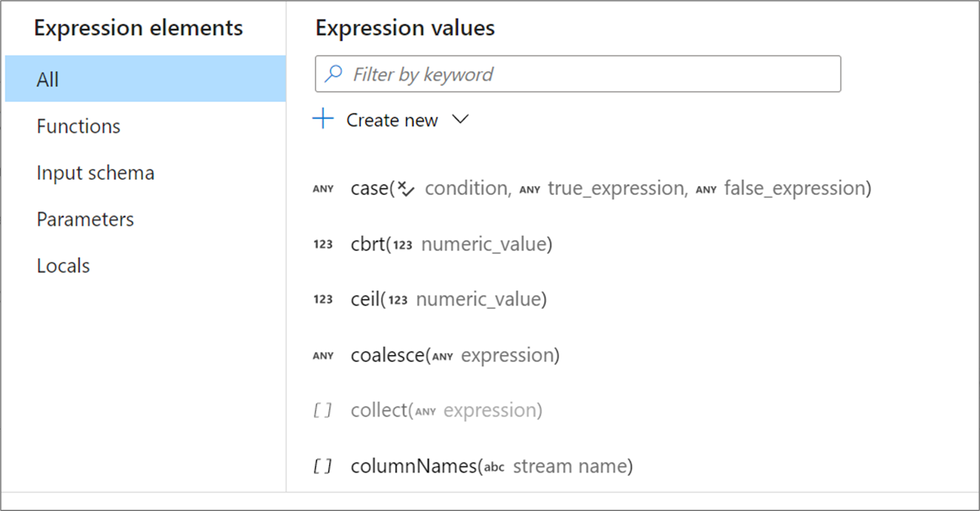The width and height of the screenshot is (980, 511).
Task: Click the 123 type icon before cbrt function
Action: tap(323, 244)
